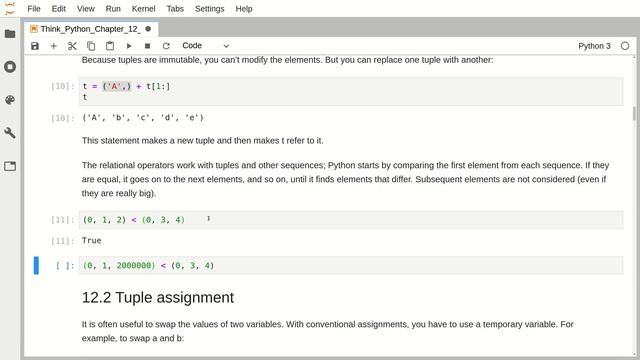
Task: Open the Notebook Tools wrench panel
Action: (x=10, y=133)
